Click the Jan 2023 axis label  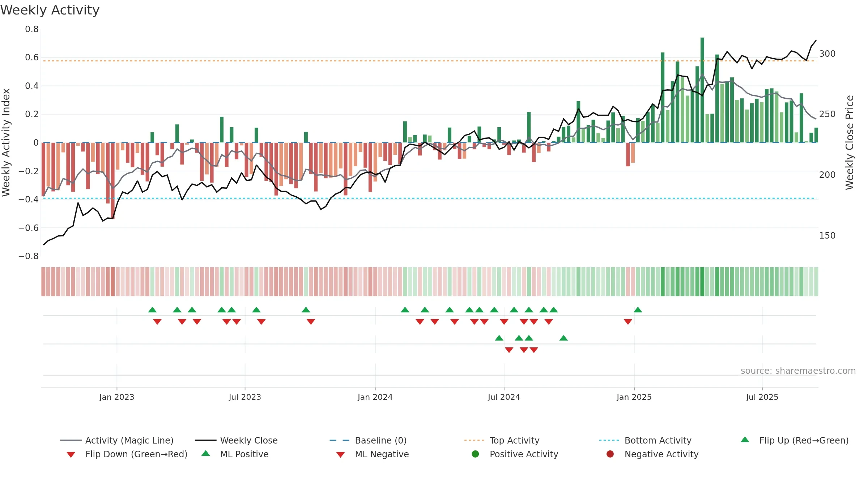tap(117, 397)
